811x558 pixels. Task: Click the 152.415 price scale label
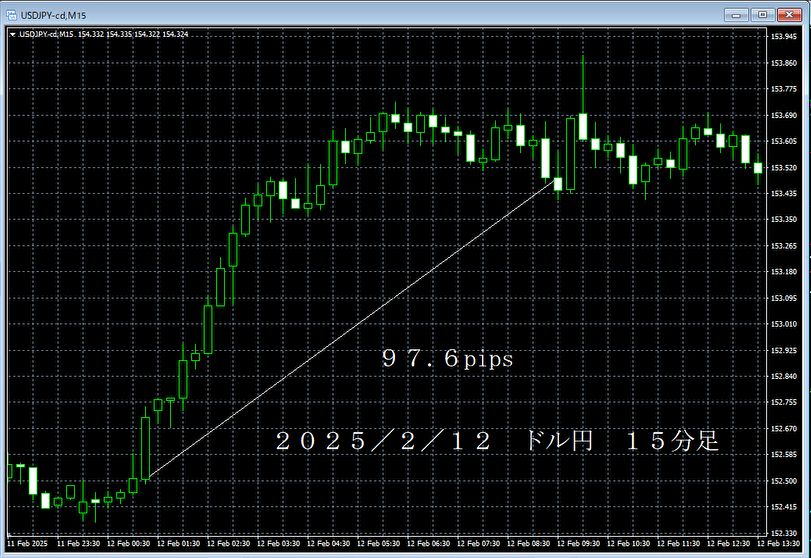click(784, 507)
